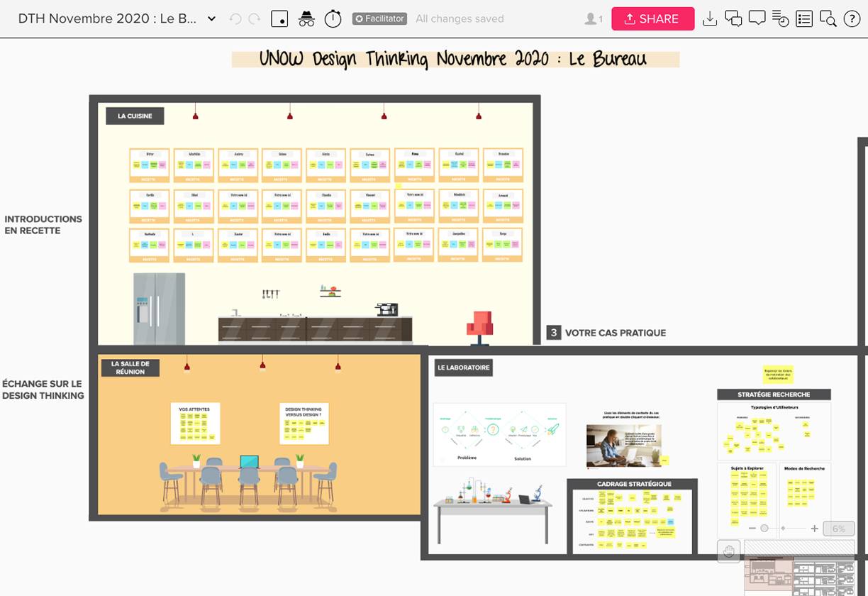Click the woman with laptop case photo

click(624, 446)
